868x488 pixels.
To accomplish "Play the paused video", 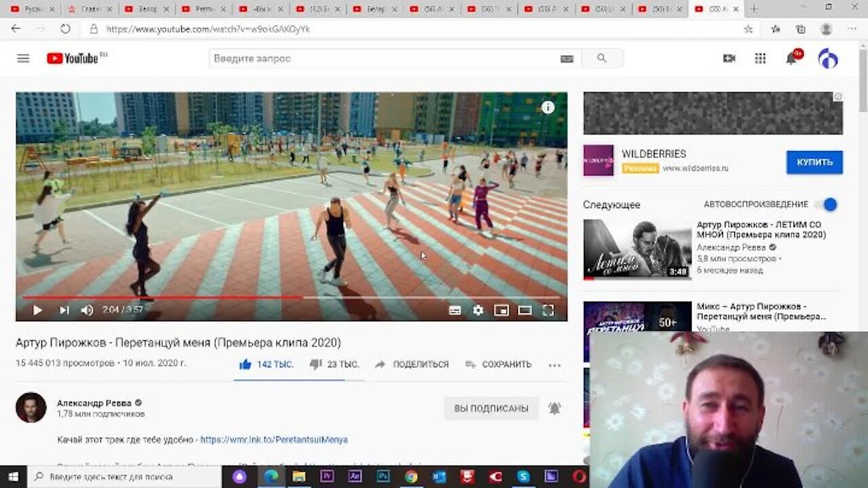I will (x=37, y=310).
